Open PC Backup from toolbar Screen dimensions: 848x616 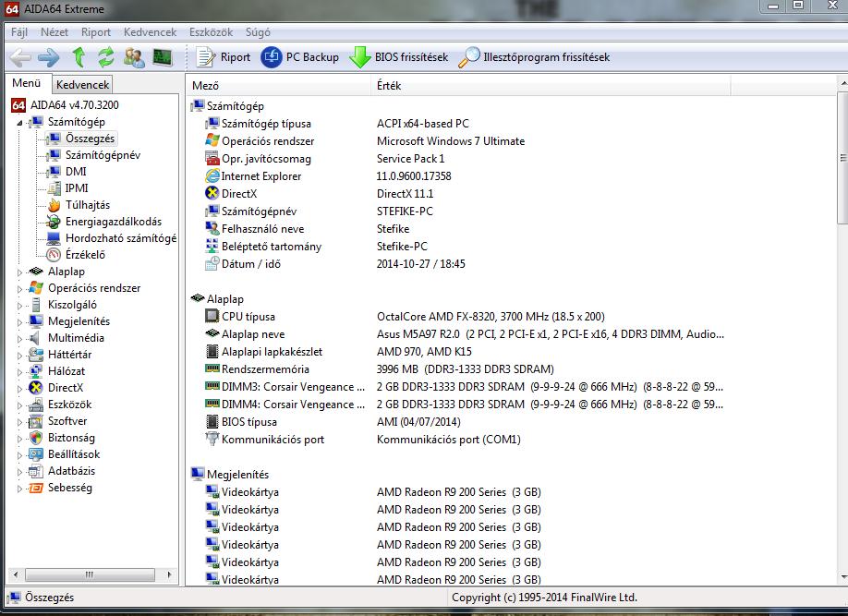tap(299, 57)
